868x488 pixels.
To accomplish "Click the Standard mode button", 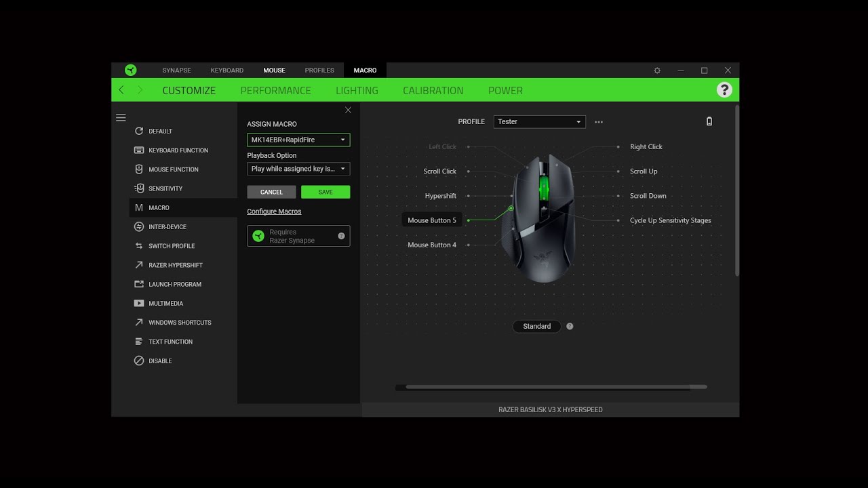I will (x=537, y=326).
